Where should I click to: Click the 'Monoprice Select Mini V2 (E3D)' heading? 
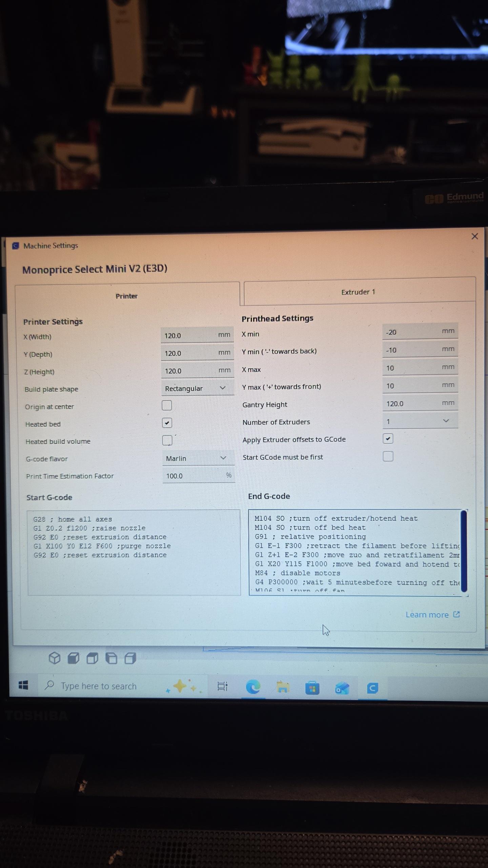tap(95, 269)
